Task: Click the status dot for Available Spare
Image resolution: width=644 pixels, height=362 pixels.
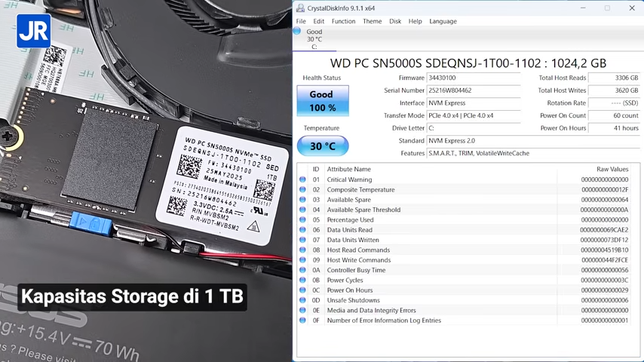Action: [x=302, y=200]
